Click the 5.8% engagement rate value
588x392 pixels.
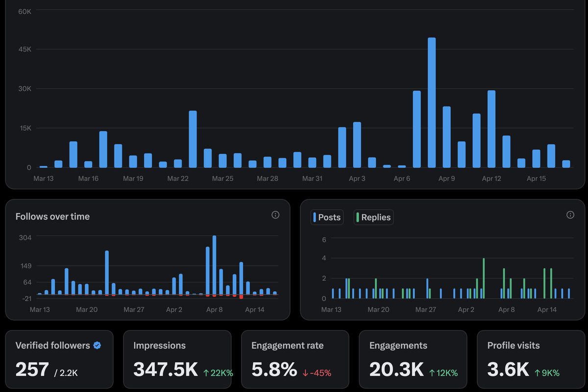coord(274,369)
